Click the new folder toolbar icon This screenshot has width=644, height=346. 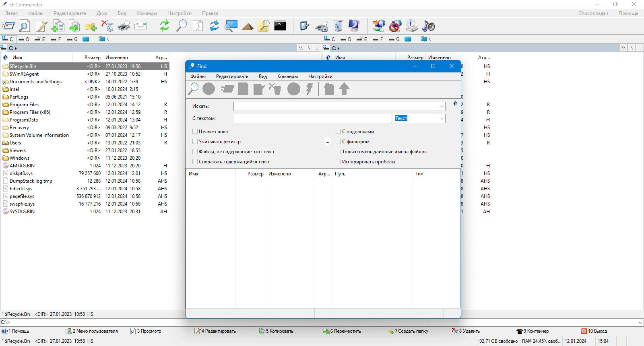(x=91, y=27)
